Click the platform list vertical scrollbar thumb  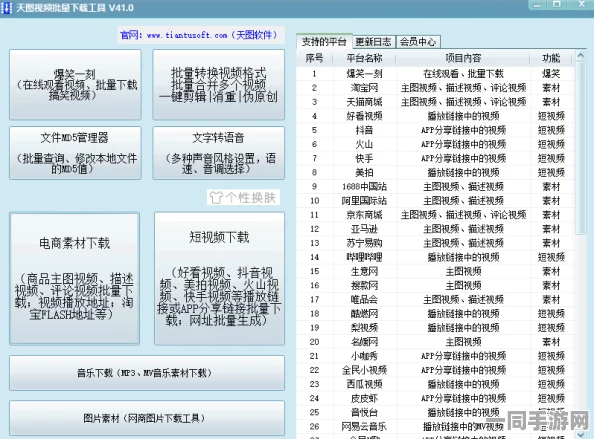pos(580,148)
